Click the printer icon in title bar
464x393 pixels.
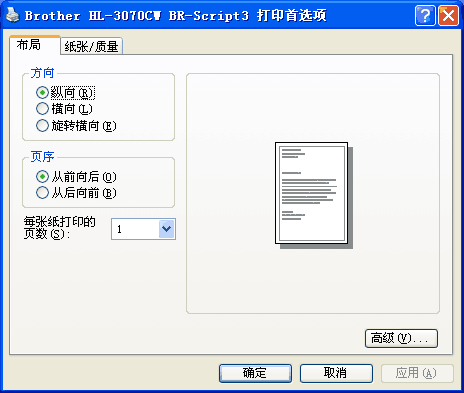(x=13, y=15)
